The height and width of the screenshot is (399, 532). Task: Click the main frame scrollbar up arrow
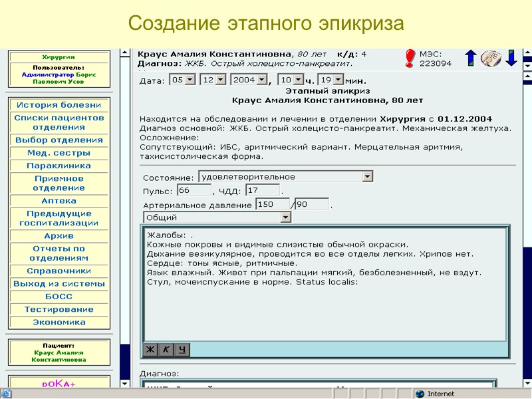[x=527, y=75]
